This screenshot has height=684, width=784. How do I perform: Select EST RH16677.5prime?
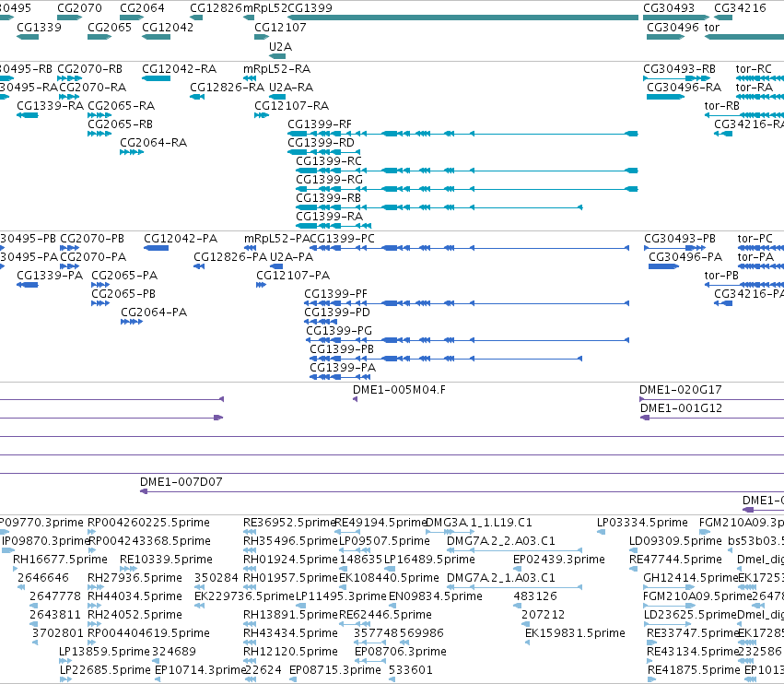click(60, 560)
